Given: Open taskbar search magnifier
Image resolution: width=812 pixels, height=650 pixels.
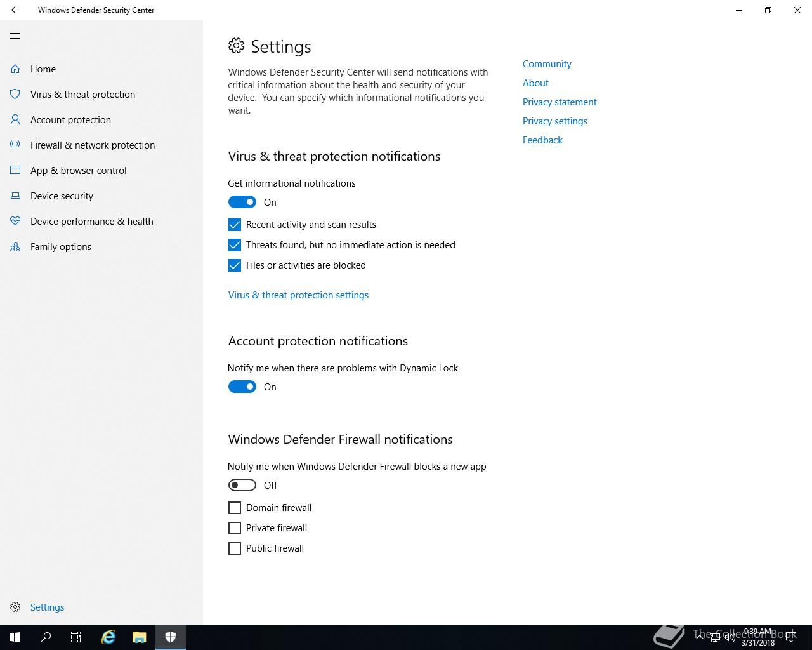Looking at the screenshot, I should 46,637.
